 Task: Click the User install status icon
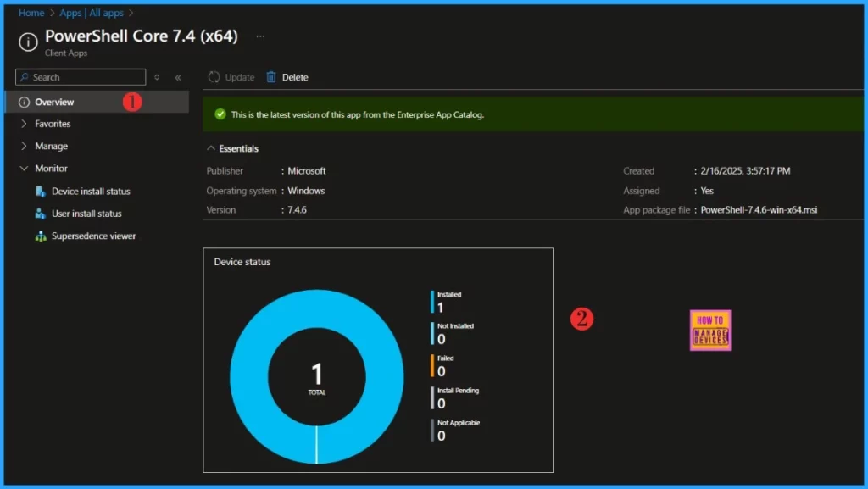41,214
